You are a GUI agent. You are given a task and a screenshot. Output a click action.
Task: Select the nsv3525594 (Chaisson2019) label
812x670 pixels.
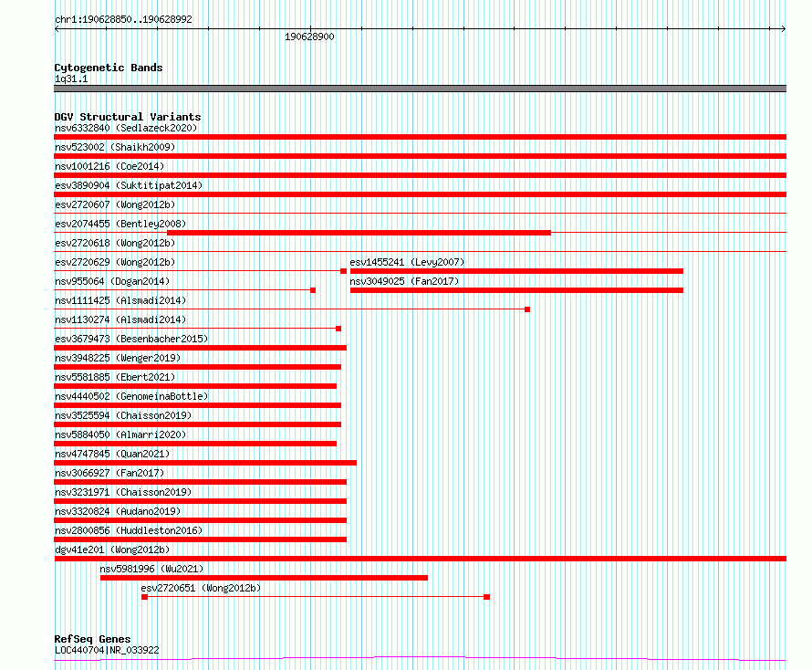[123, 415]
